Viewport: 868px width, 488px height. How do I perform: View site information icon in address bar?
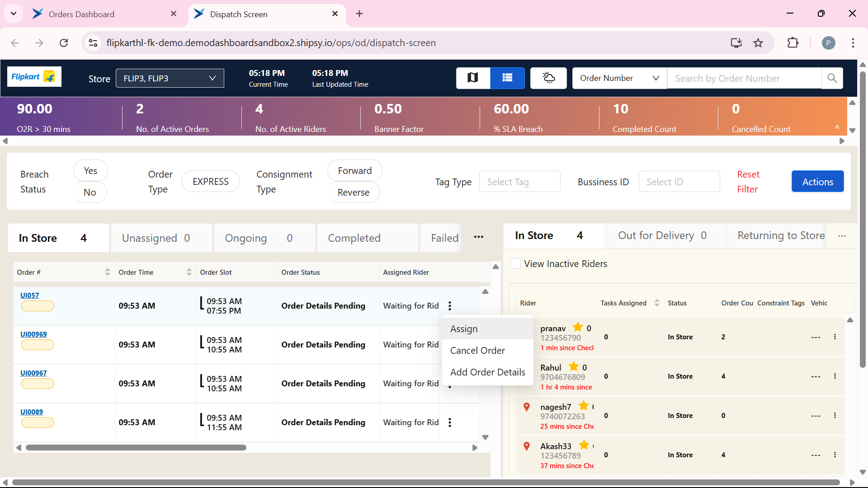(93, 43)
